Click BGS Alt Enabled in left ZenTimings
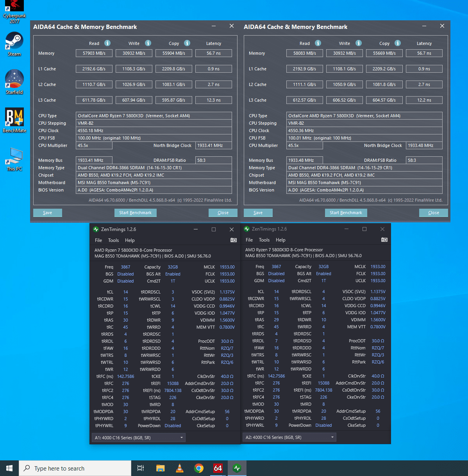 pyautogui.click(x=173, y=274)
